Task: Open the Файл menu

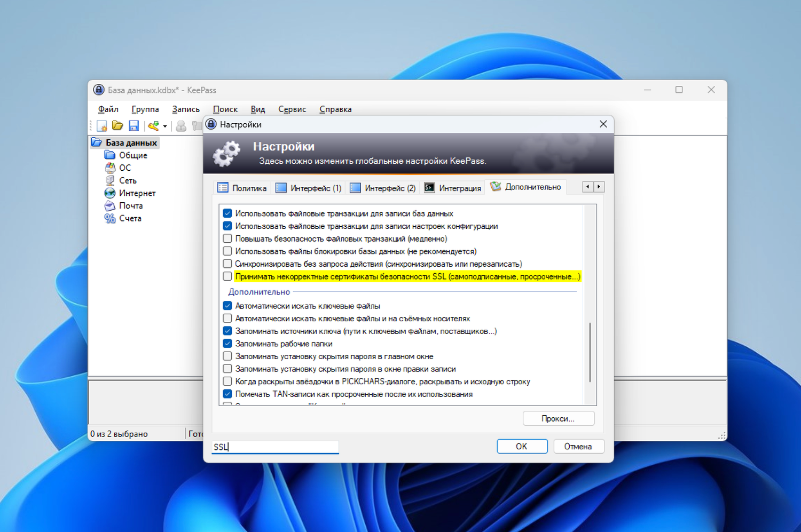Action: 108,109
